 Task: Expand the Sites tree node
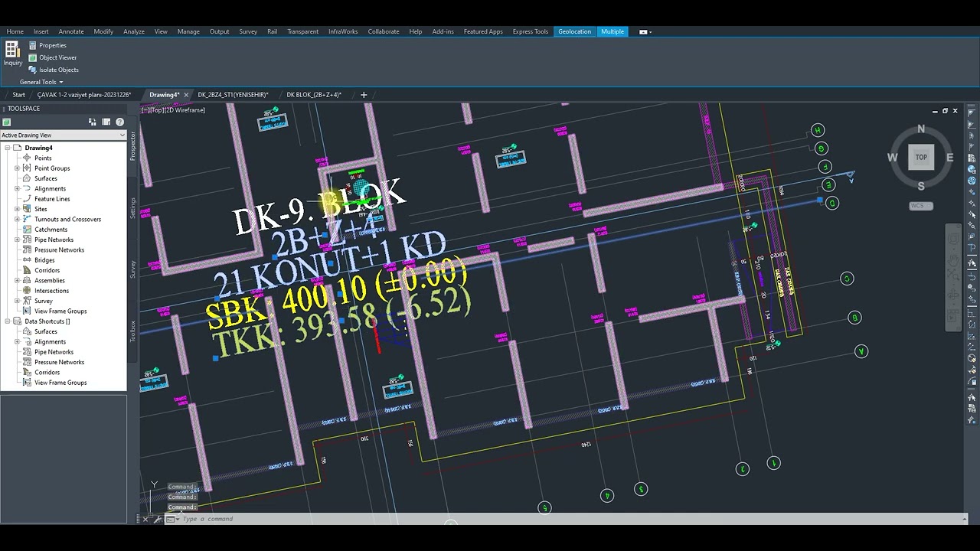click(17, 209)
